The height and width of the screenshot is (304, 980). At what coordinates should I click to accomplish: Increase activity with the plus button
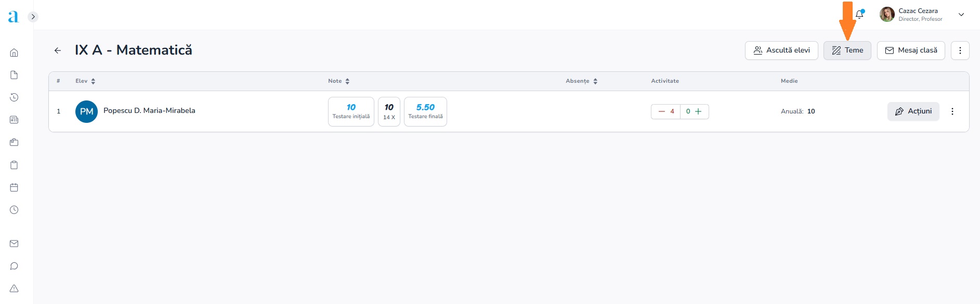[698, 111]
